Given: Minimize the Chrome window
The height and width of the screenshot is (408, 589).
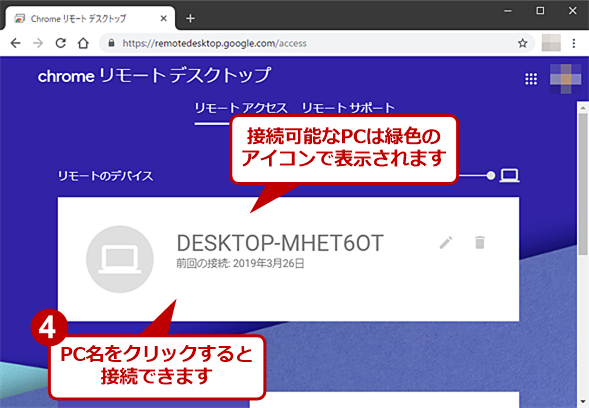Looking at the screenshot, I should [508, 11].
